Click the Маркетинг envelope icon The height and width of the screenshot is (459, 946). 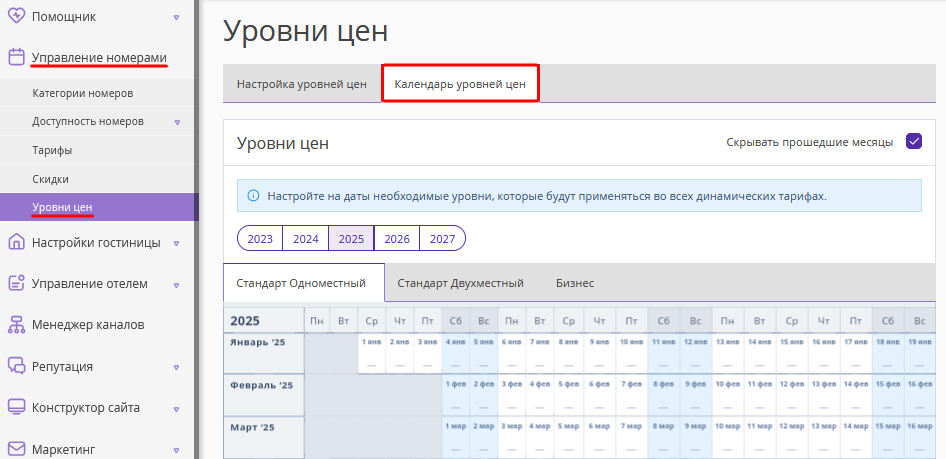(16, 449)
